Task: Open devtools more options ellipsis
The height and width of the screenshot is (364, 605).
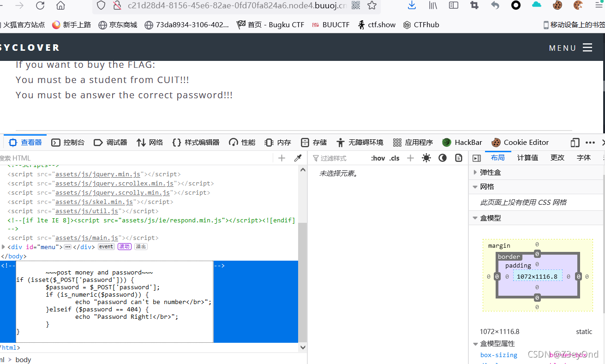Action: (x=590, y=143)
